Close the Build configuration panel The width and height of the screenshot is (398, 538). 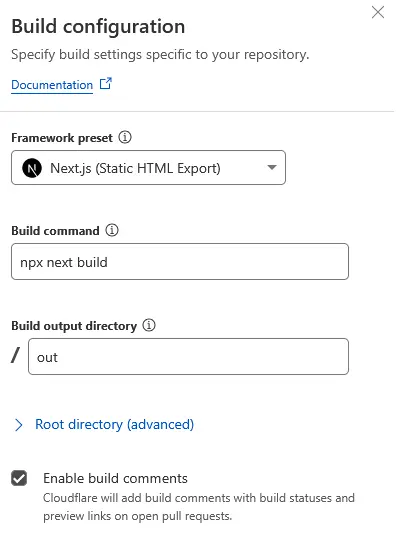tap(378, 12)
